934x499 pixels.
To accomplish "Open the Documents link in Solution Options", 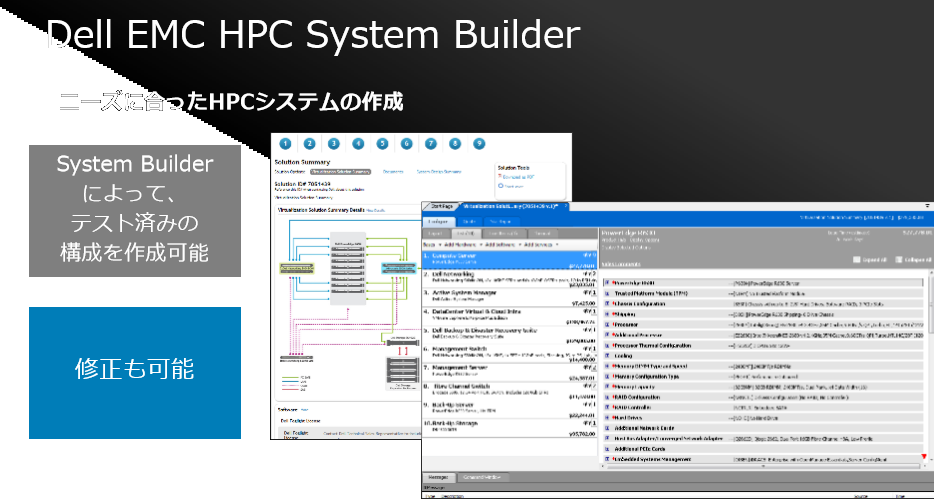I will click(393, 171).
